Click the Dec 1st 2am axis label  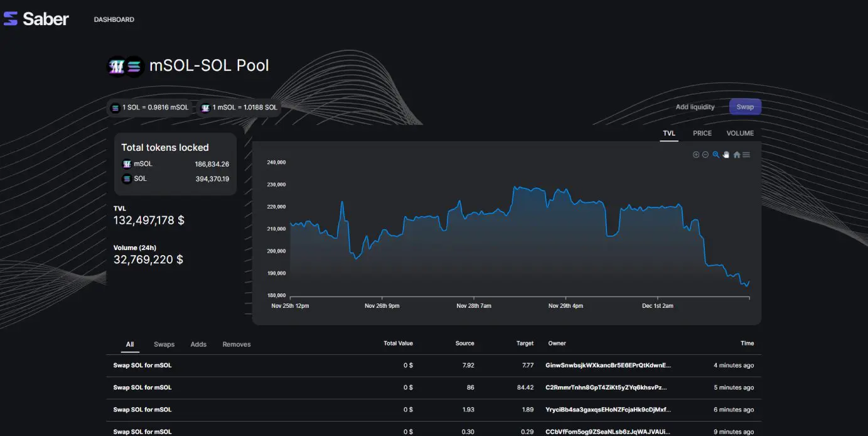(656, 306)
